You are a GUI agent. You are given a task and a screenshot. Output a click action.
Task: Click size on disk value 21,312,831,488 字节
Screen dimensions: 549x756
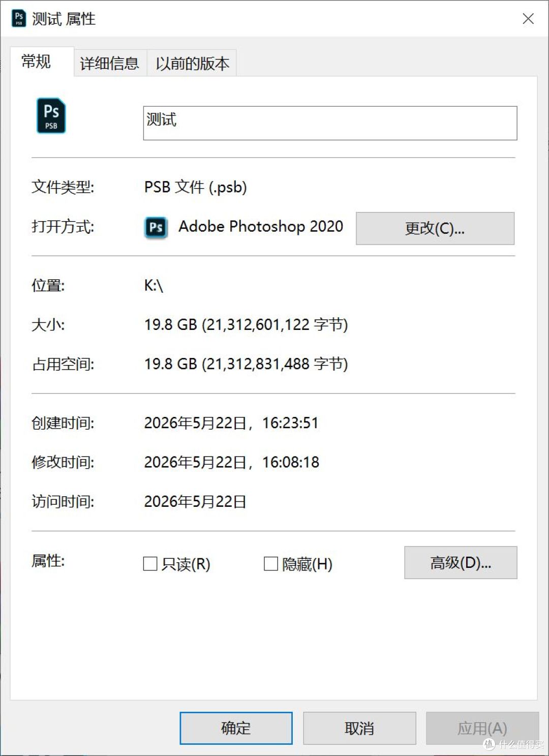click(275, 364)
